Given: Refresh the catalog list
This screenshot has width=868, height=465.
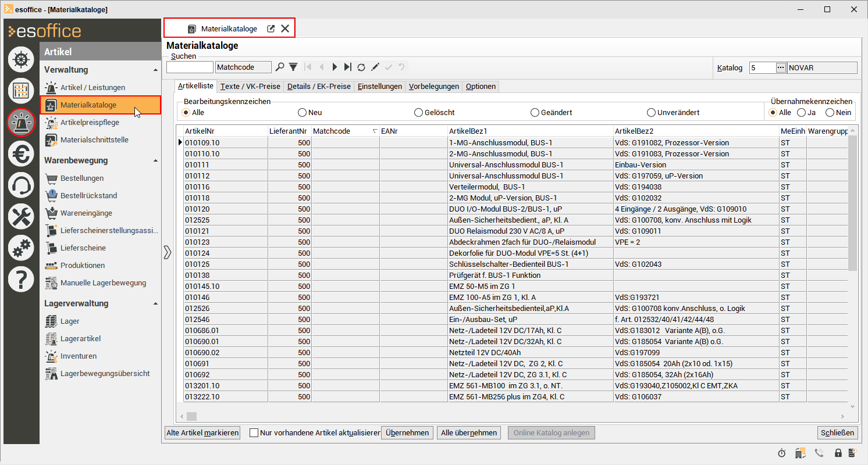Looking at the screenshot, I should (x=361, y=67).
